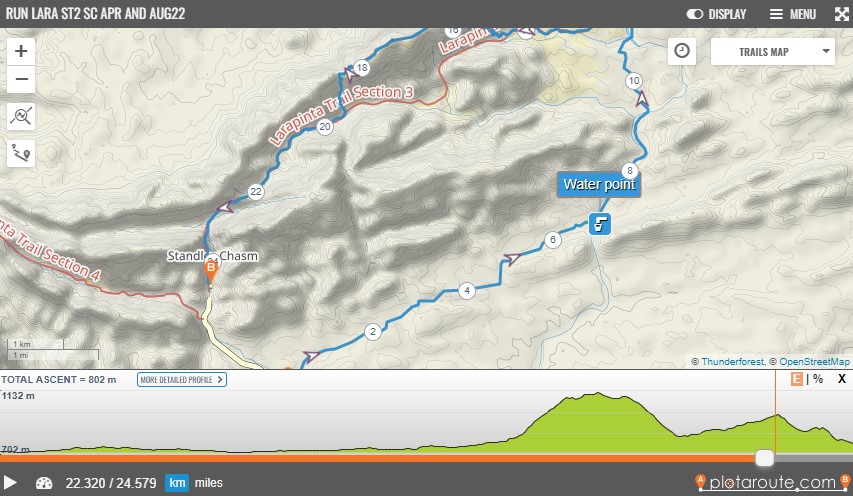
Task: Open the TRAILS MAP dropdown
Action: [x=772, y=52]
